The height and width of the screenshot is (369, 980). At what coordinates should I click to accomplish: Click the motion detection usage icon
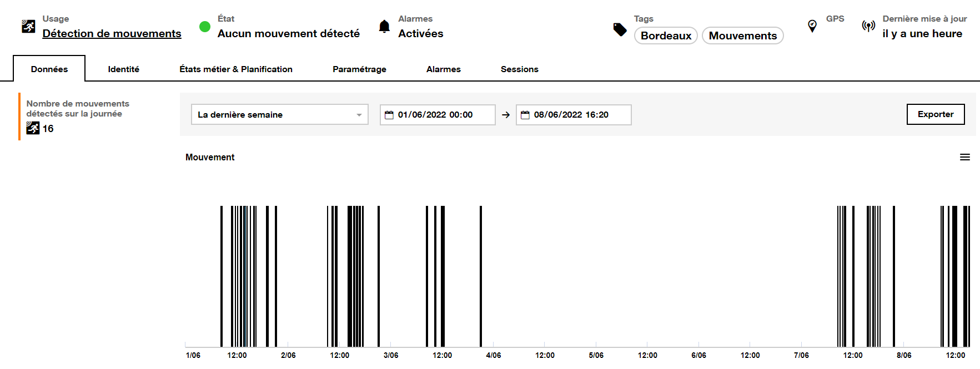click(28, 26)
